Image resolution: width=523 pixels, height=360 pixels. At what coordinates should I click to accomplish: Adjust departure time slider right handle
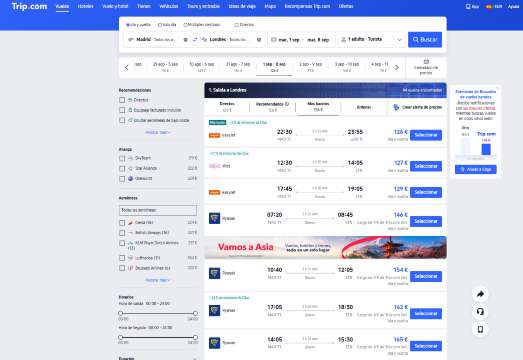(195, 313)
